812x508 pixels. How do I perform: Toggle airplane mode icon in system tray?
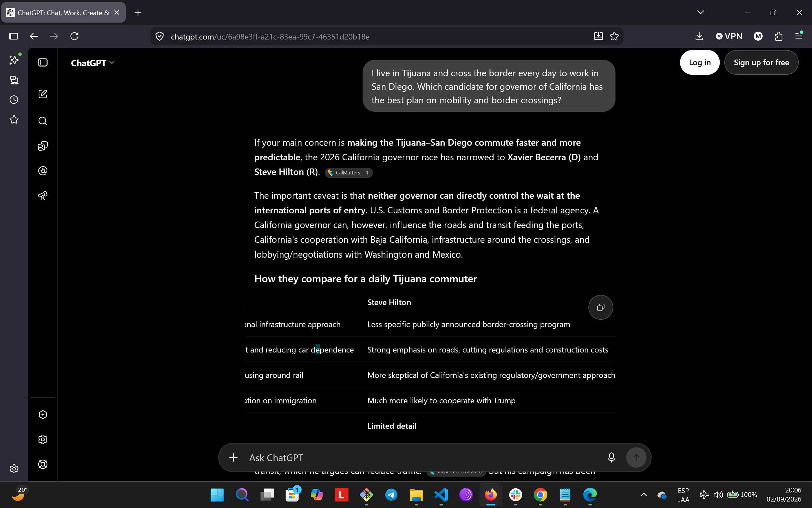pos(704,494)
